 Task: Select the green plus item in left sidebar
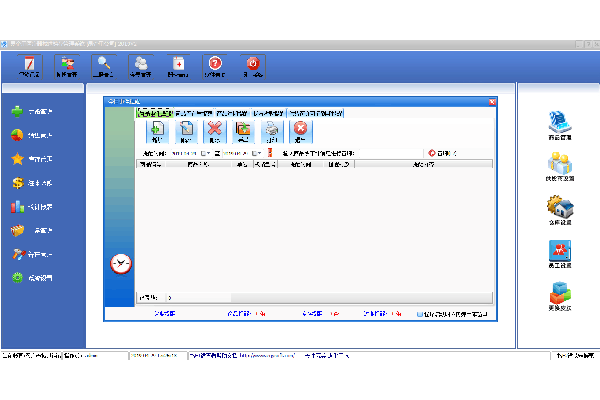click(32, 111)
